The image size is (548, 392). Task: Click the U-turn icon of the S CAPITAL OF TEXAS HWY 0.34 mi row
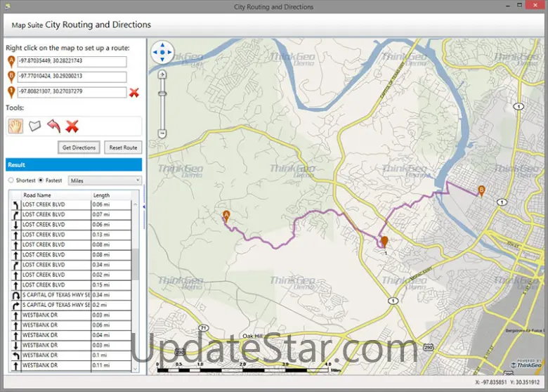coord(15,295)
